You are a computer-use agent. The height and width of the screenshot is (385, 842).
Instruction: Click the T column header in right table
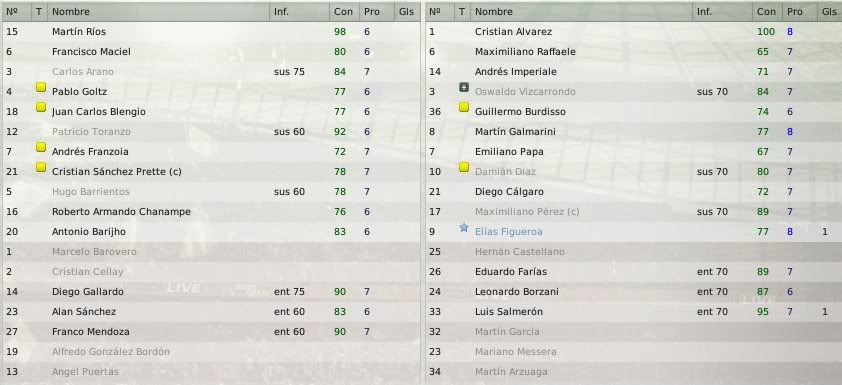(x=462, y=11)
